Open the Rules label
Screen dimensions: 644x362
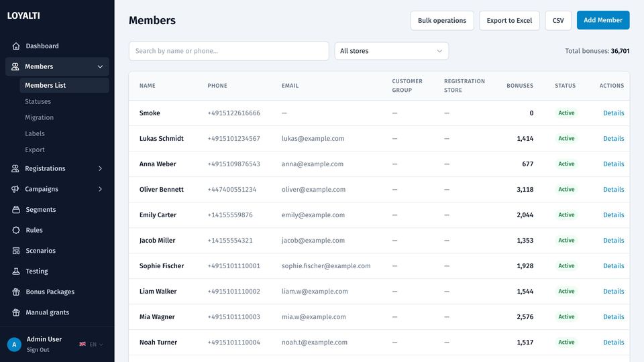34,230
